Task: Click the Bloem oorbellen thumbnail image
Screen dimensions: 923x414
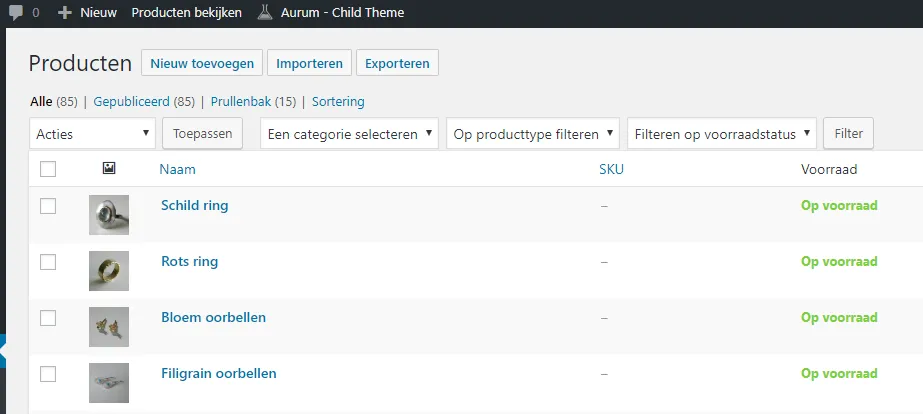Action: click(x=109, y=326)
